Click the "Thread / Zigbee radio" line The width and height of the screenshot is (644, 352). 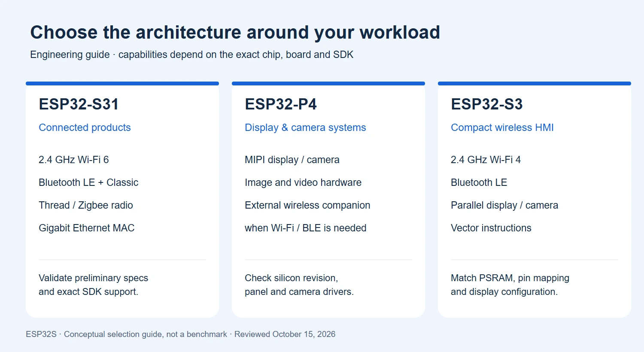[86, 205]
